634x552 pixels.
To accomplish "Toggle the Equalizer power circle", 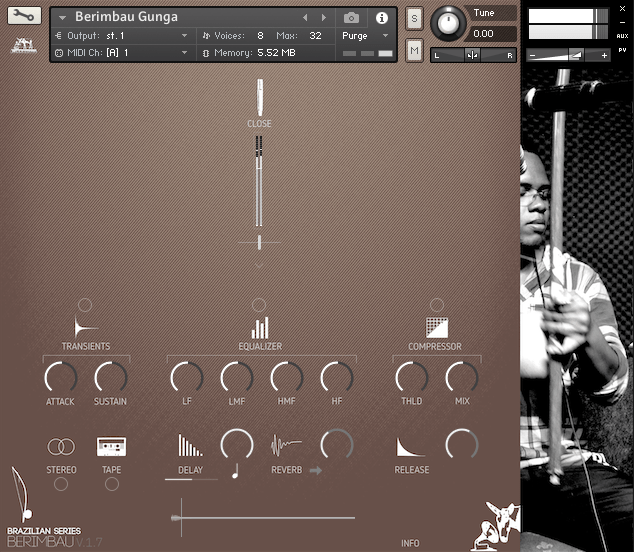I will point(259,304).
